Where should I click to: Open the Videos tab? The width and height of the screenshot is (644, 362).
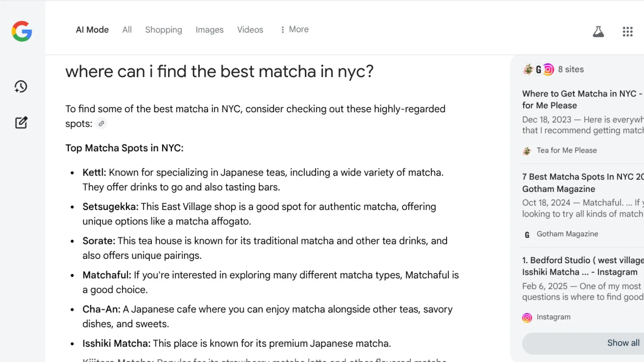pos(250,30)
